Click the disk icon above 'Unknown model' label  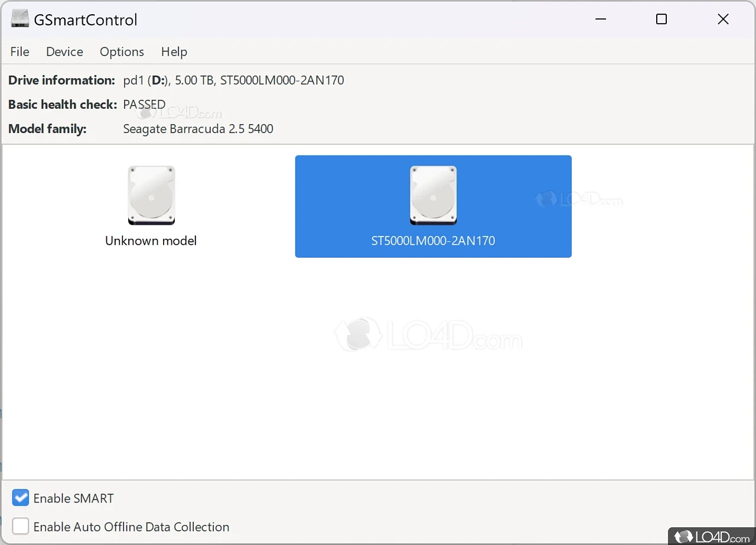151,195
